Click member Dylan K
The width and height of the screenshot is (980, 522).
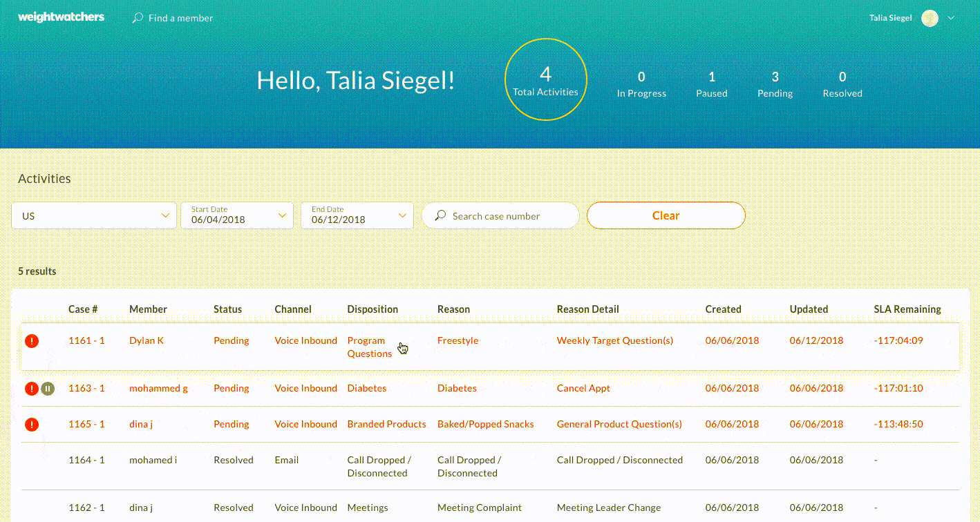[147, 340]
